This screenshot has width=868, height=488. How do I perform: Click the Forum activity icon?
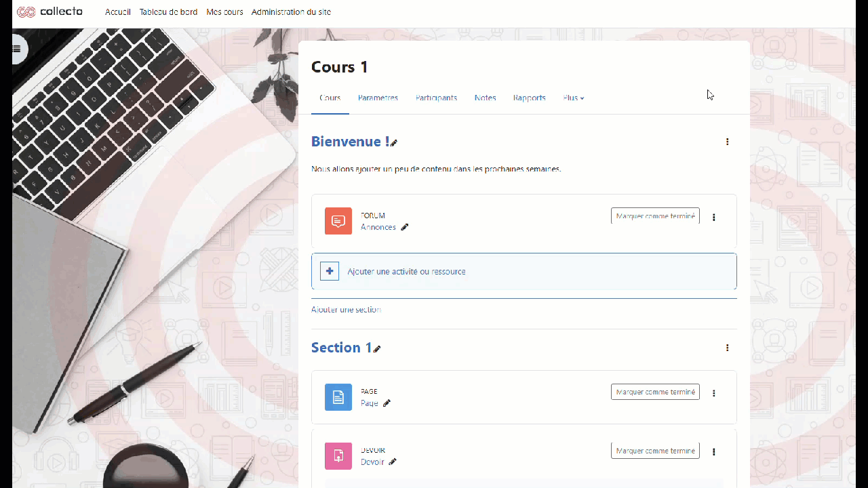[x=338, y=221]
